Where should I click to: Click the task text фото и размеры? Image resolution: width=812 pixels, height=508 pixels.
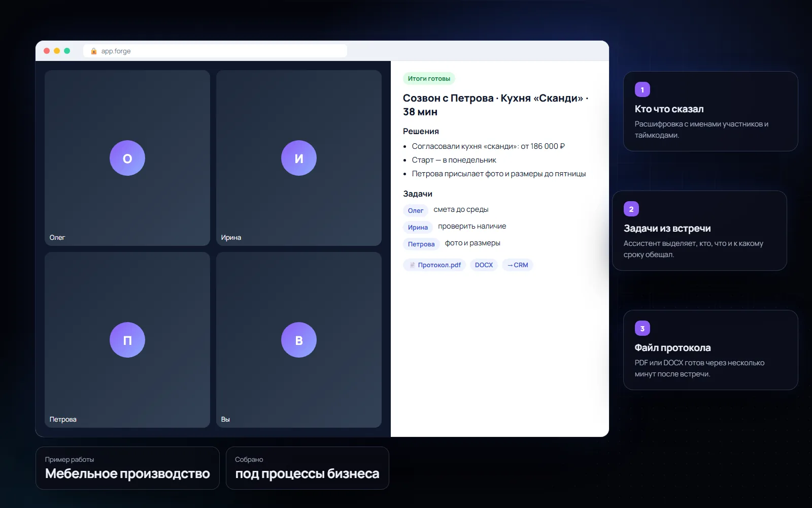[472, 243]
